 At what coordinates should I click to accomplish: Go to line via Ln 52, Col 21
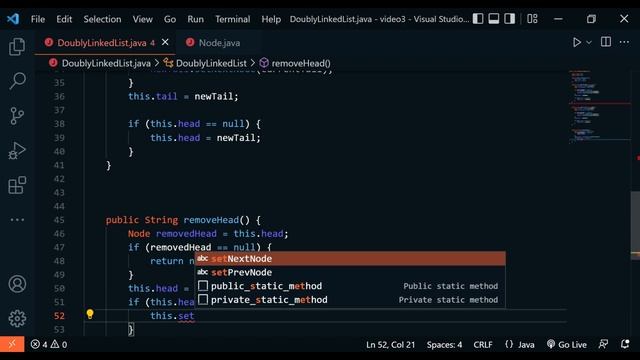click(390, 344)
